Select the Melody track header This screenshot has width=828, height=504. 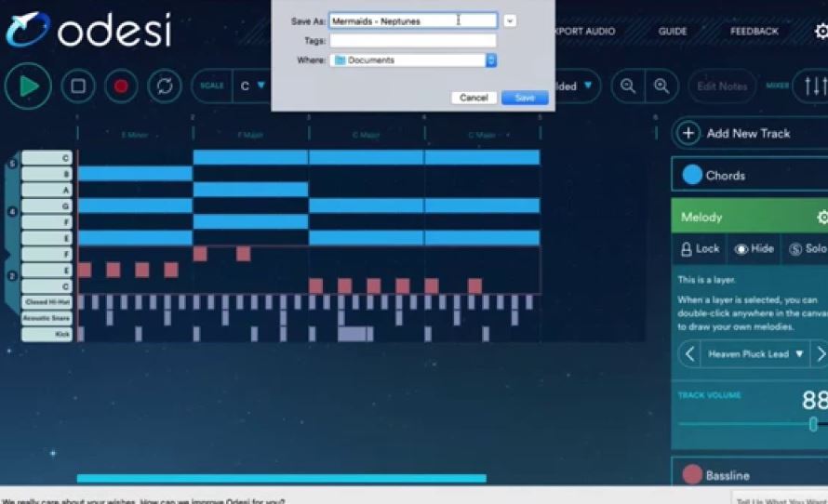pyautogui.click(x=750, y=217)
